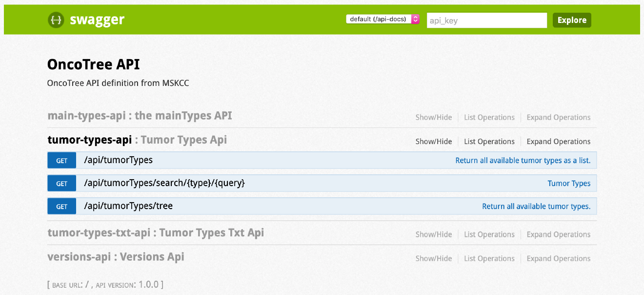
Task: Select List Operations for tumor-types-txt-api
Action: (489, 234)
